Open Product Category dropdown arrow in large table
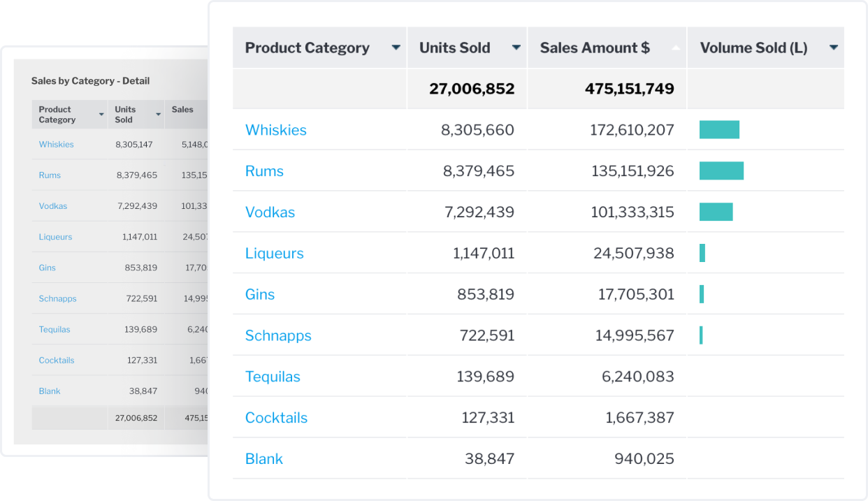Image resolution: width=868 pixels, height=501 pixels. [396, 48]
